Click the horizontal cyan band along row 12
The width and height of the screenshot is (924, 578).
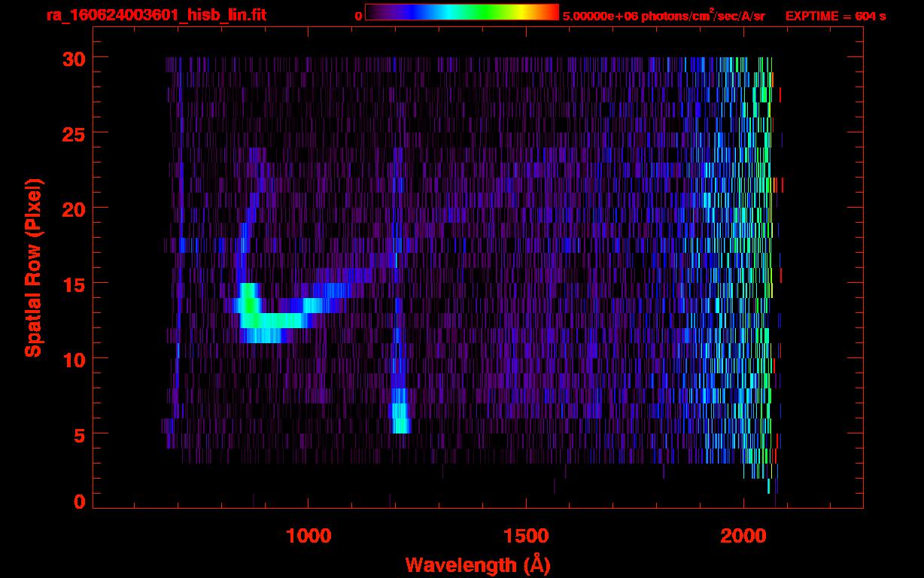(275, 321)
